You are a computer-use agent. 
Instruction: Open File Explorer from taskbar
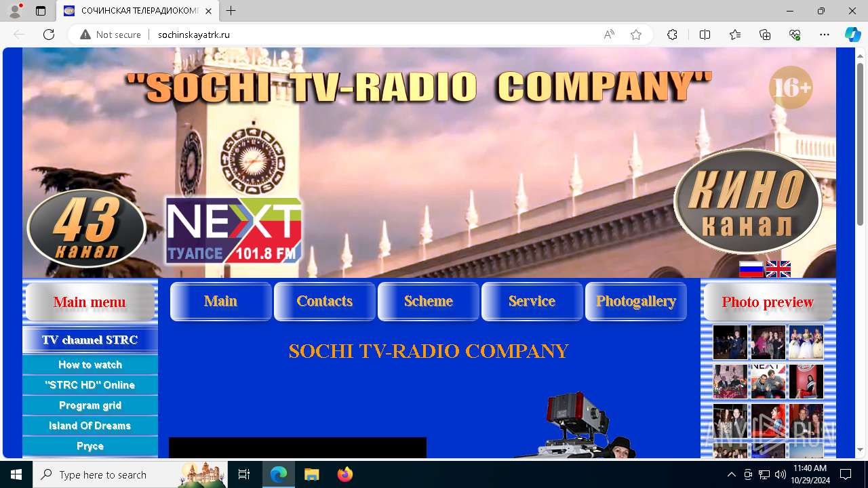pyautogui.click(x=311, y=474)
